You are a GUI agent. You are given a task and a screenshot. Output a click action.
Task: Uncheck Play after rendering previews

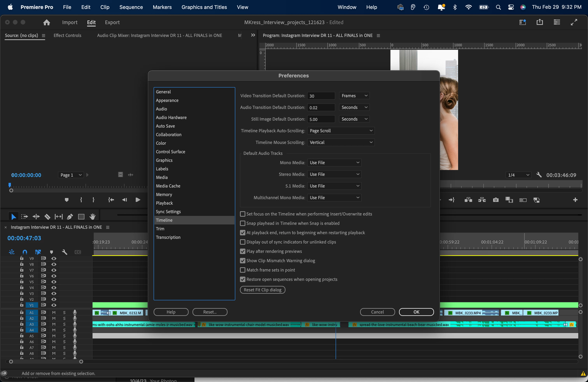[x=243, y=251]
